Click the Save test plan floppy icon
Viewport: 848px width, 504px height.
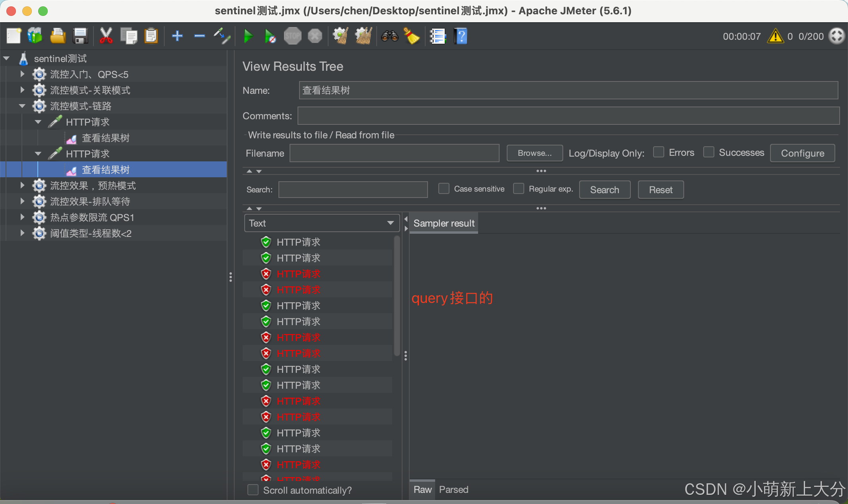(80, 36)
